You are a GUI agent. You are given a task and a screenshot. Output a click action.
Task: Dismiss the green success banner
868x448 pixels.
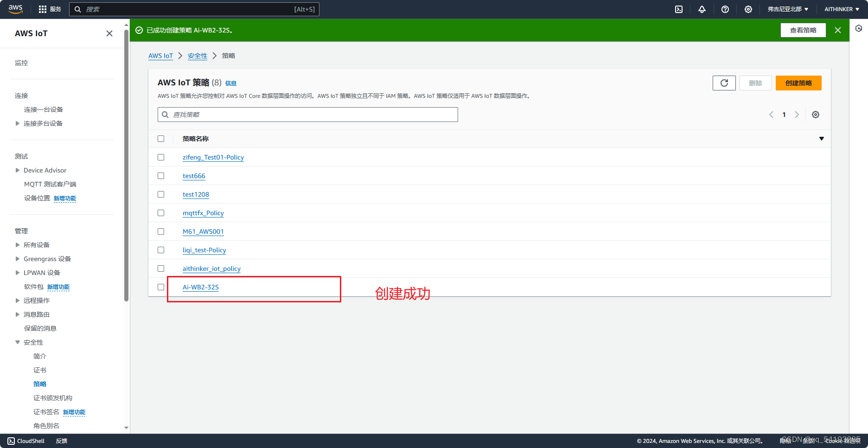coord(838,30)
